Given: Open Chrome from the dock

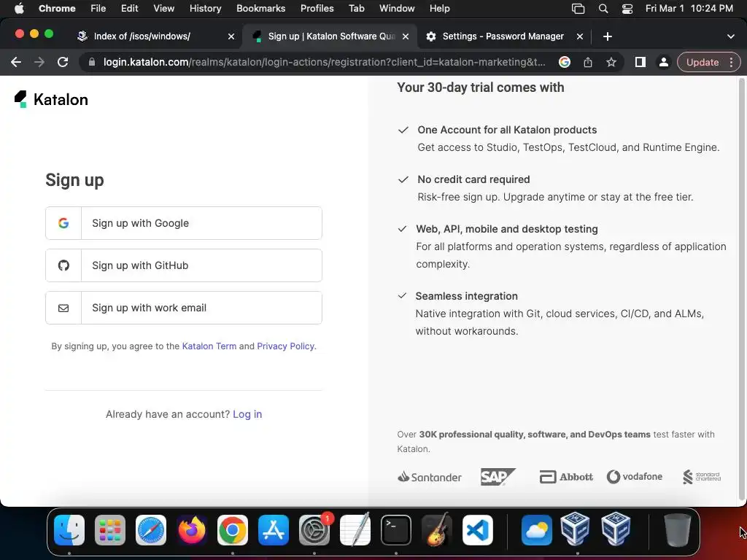Looking at the screenshot, I should tap(233, 530).
